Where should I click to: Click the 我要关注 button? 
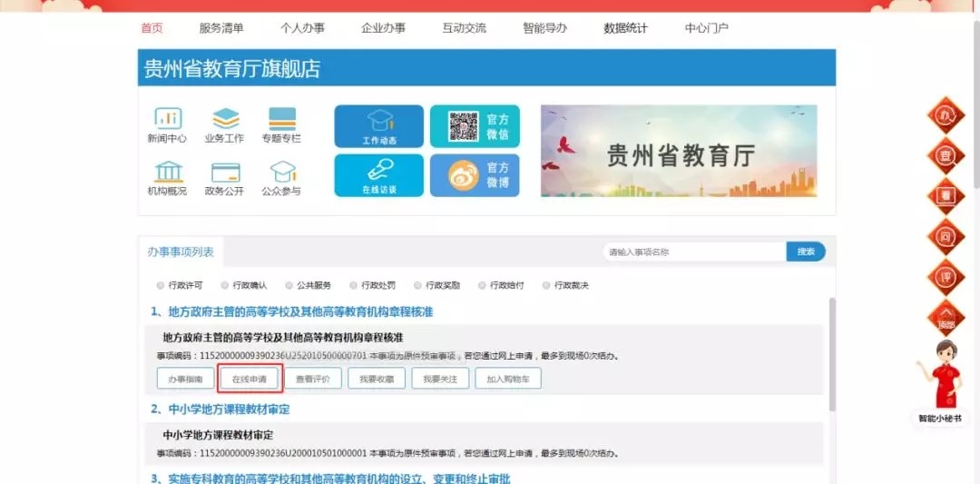click(x=441, y=379)
